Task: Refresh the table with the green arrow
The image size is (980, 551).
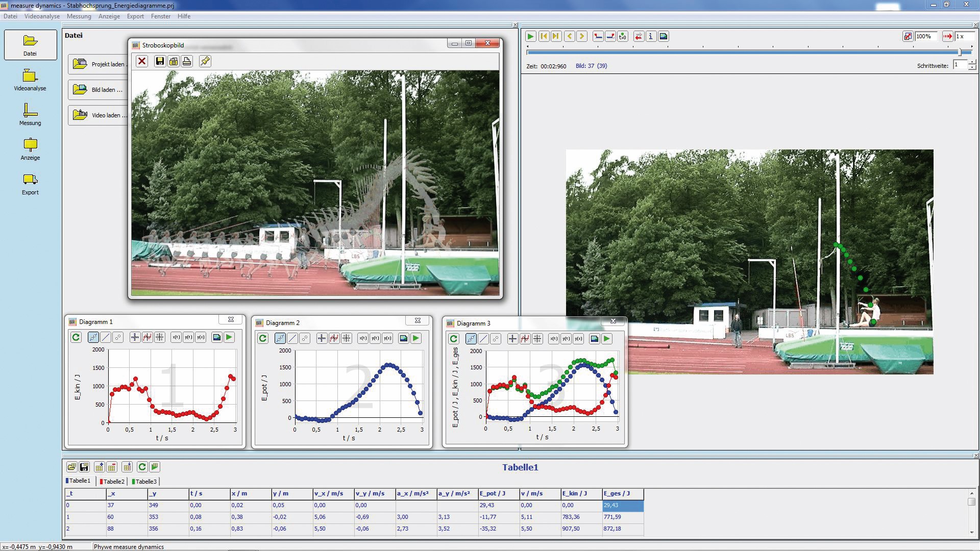Action: pos(142,467)
